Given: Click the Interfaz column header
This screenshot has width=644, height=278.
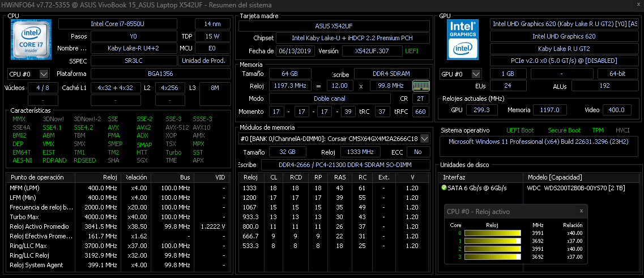Looking at the screenshot, I should [480, 177].
